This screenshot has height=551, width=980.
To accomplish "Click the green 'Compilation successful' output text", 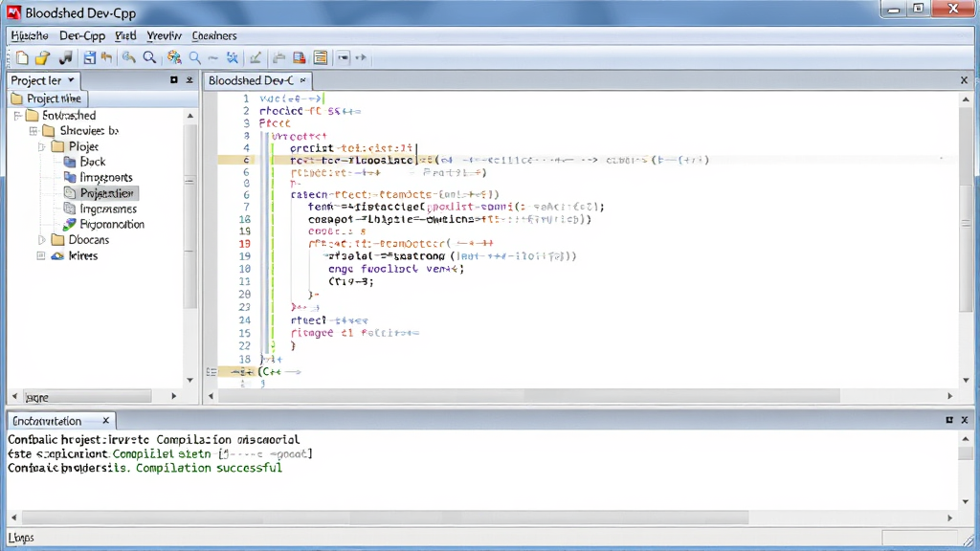I will (x=209, y=468).
